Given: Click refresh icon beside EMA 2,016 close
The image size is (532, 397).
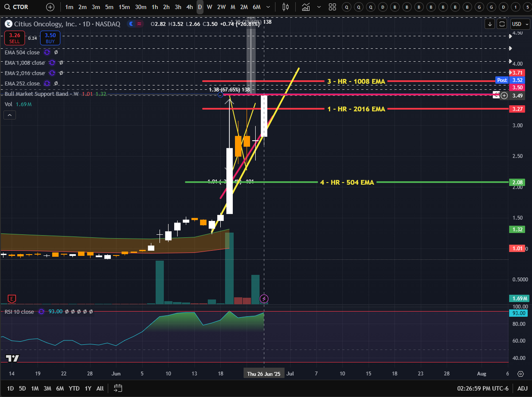Looking at the screenshot, I should click(52, 73).
